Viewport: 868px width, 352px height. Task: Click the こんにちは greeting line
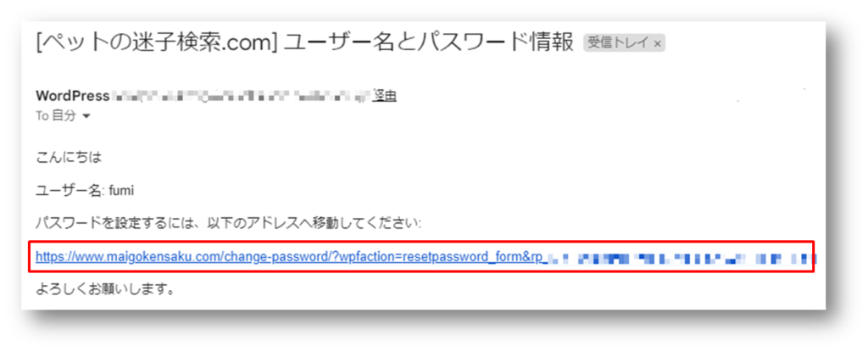[x=70, y=158]
